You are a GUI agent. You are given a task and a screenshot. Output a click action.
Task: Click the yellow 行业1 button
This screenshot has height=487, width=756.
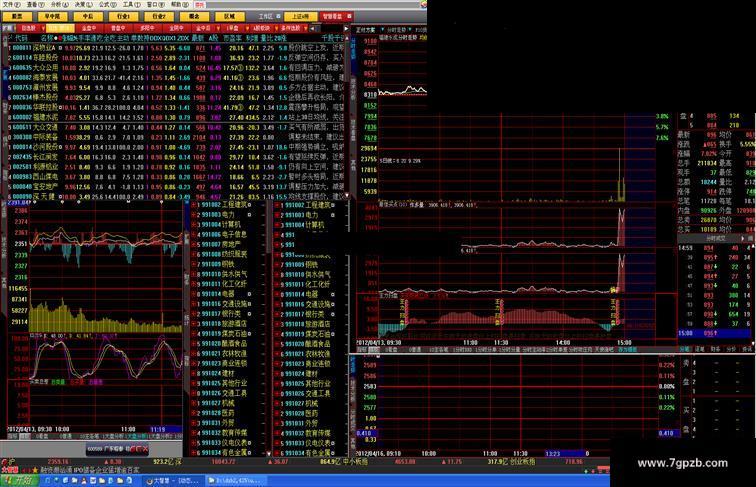(x=123, y=16)
